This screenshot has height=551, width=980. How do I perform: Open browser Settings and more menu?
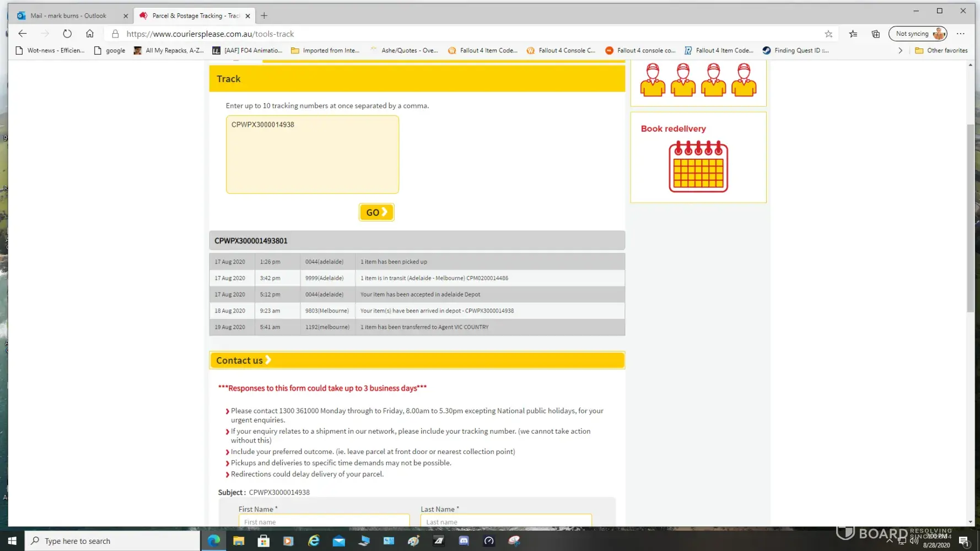(961, 34)
